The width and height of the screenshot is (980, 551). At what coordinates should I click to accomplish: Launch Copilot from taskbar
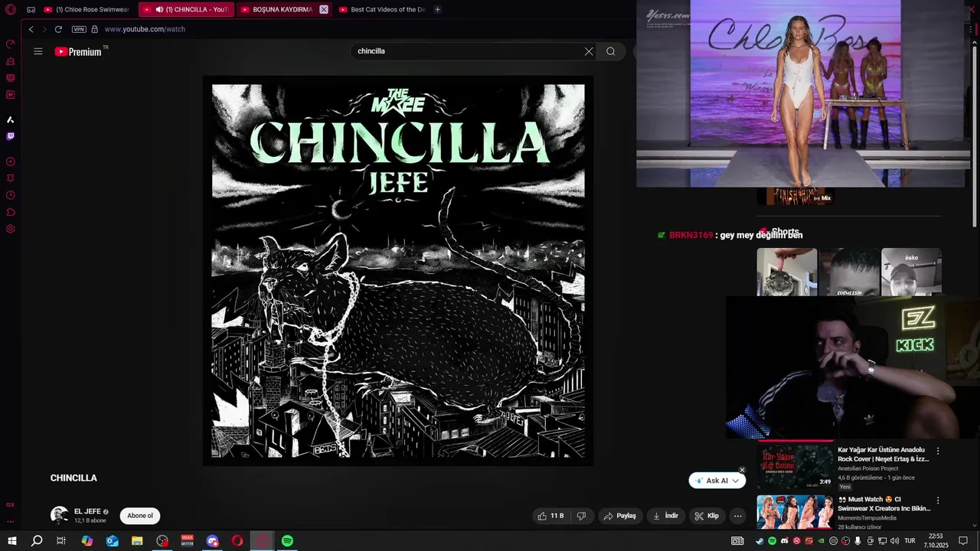pos(87,541)
